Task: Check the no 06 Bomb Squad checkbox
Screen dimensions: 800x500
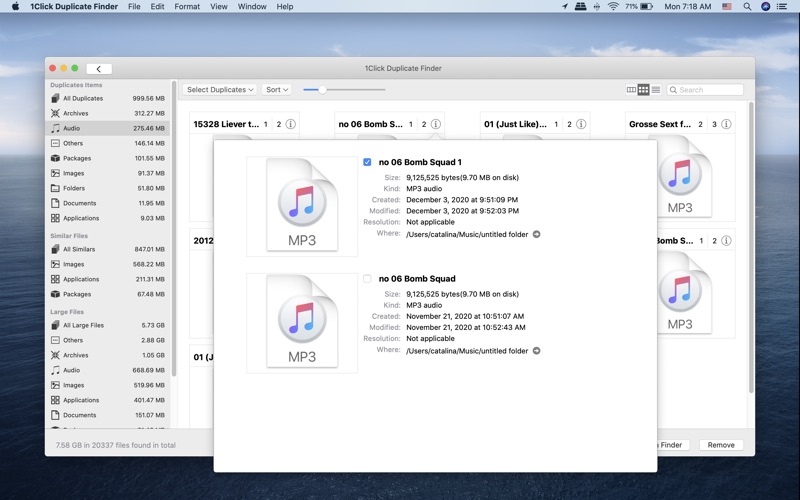Action: 367,279
